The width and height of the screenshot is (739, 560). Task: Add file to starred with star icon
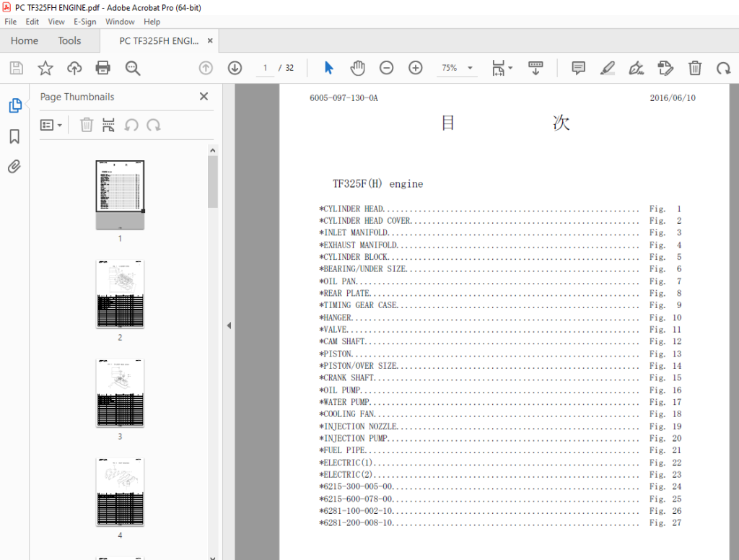coord(45,68)
